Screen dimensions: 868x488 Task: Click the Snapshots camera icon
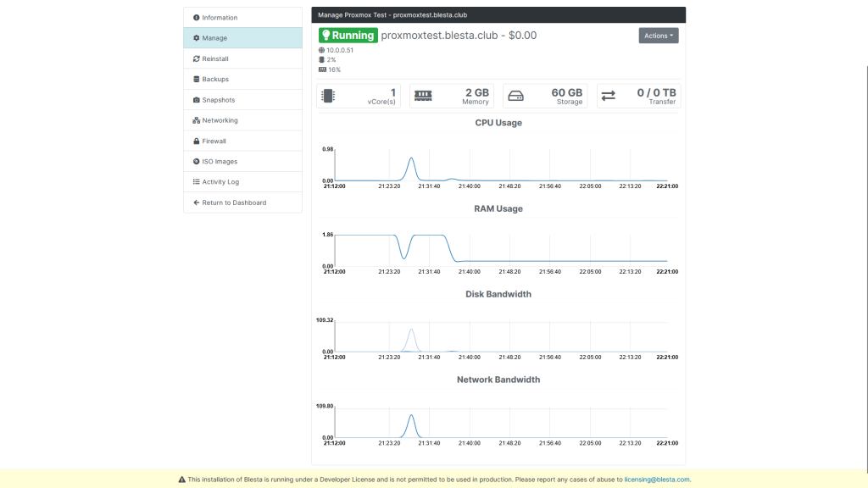(x=197, y=100)
